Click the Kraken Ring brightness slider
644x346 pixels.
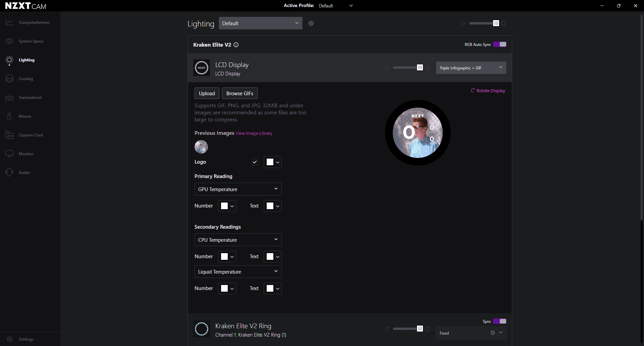(408, 329)
